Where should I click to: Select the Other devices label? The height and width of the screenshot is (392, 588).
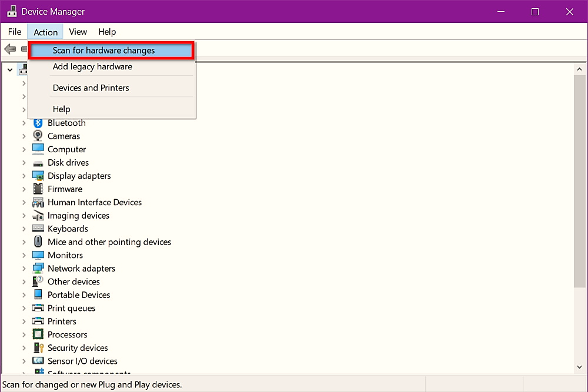(73, 282)
